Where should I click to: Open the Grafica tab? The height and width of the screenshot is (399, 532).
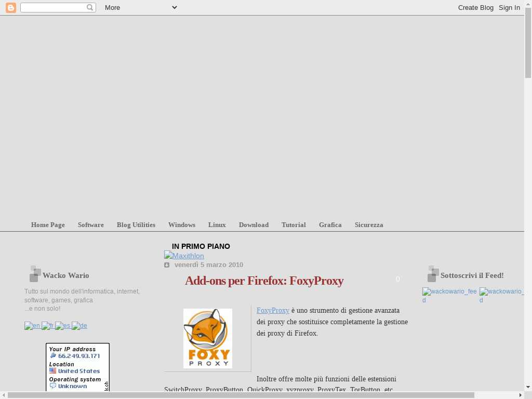coord(330,224)
